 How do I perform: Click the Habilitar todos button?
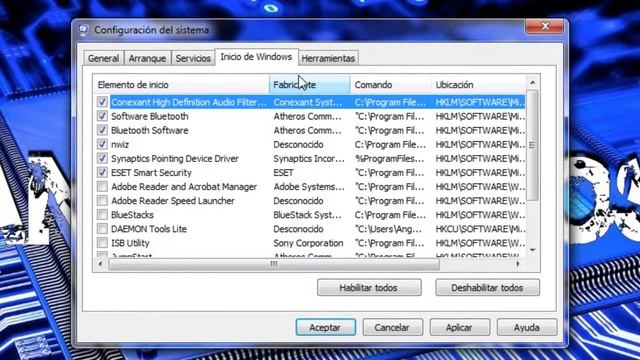coord(369,287)
